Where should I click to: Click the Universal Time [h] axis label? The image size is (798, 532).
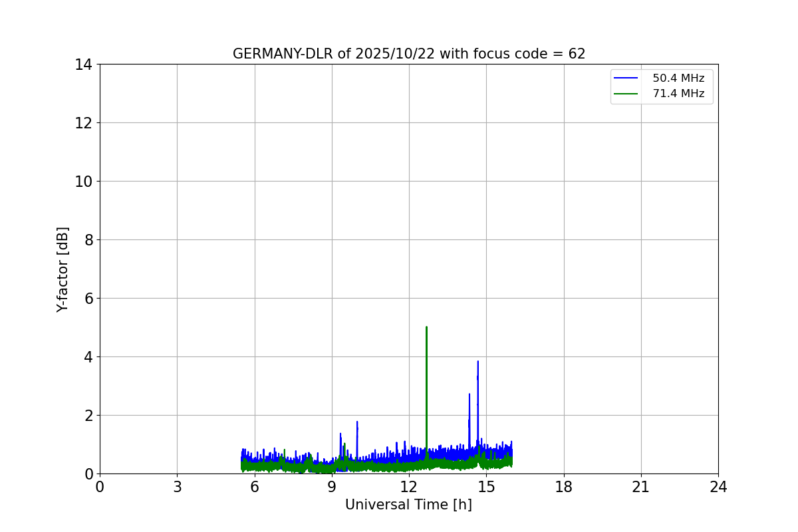(x=408, y=505)
